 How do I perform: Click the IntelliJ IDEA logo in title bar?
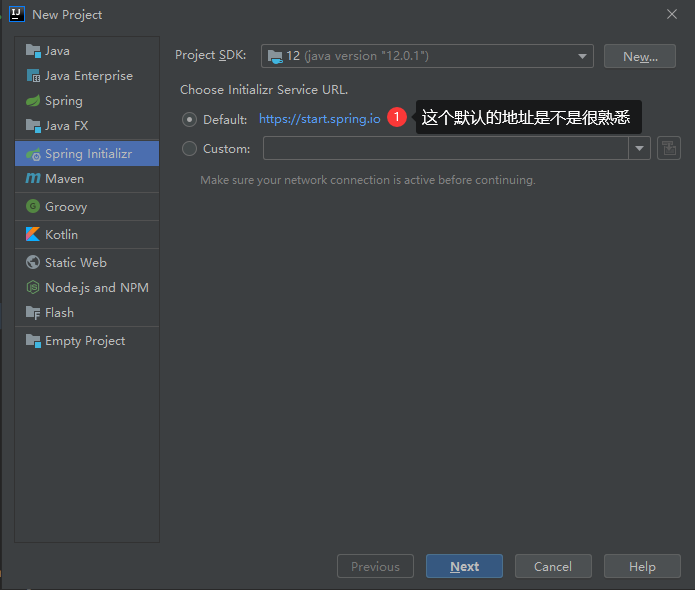[x=17, y=14]
